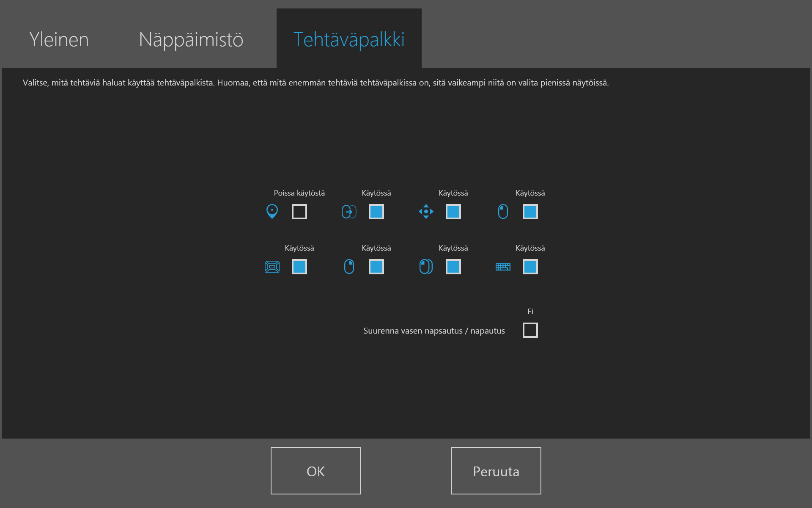The width and height of the screenshot is (812, 508).
Task: Uncheck the scroll task checkbox
Action: (453, 211)
